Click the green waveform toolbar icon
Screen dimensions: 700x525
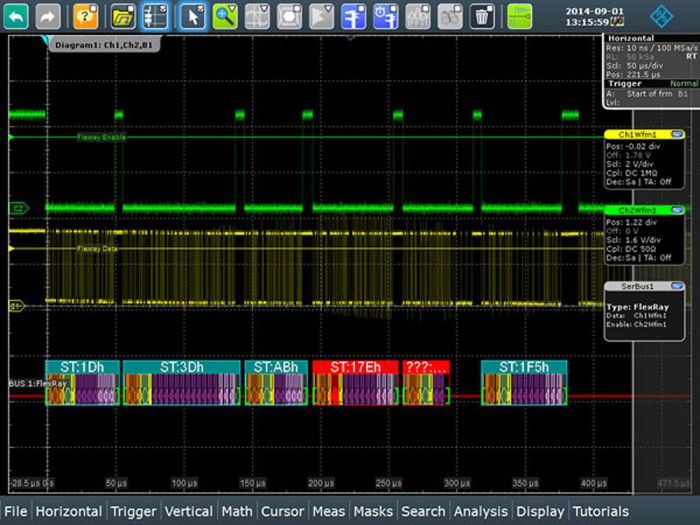pyautogui.click(x=520, y=17)
